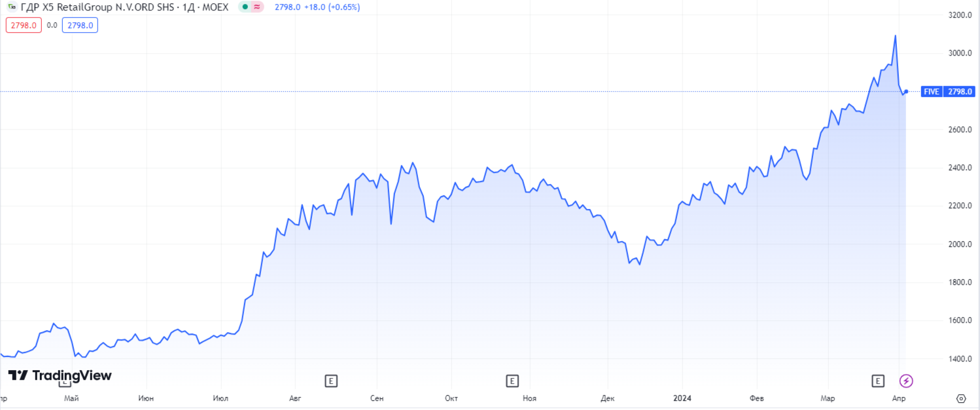Open the earnings E marker near Авг
980x410 pixels.
tap(332, 380)
